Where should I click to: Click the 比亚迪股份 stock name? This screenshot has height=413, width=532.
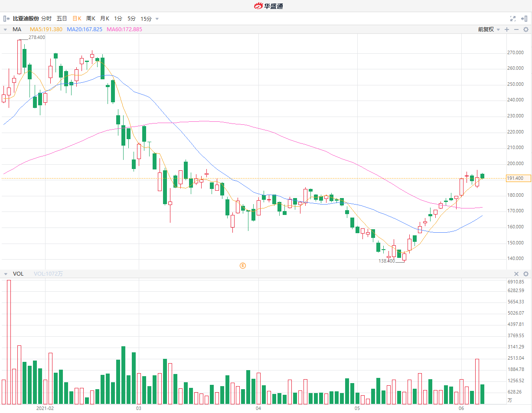click(26, 19)
